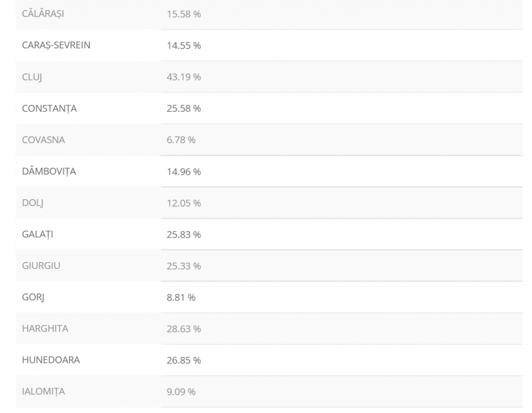Select the 8.81 % percentage cell

pos(181,297)
